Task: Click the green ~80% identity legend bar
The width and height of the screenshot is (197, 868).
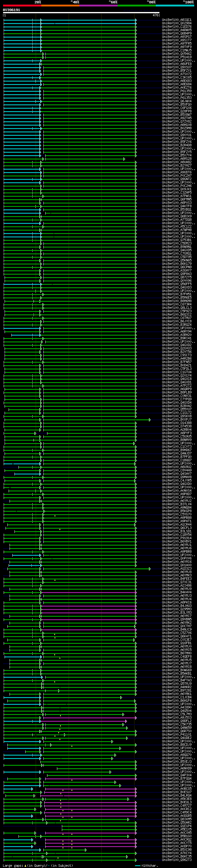Action: tap(137, 6)
